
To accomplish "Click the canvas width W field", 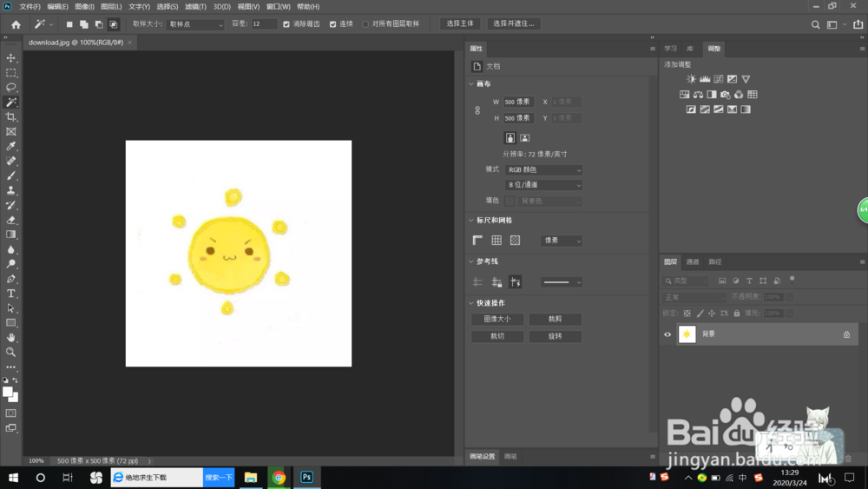I will [518, 102].
